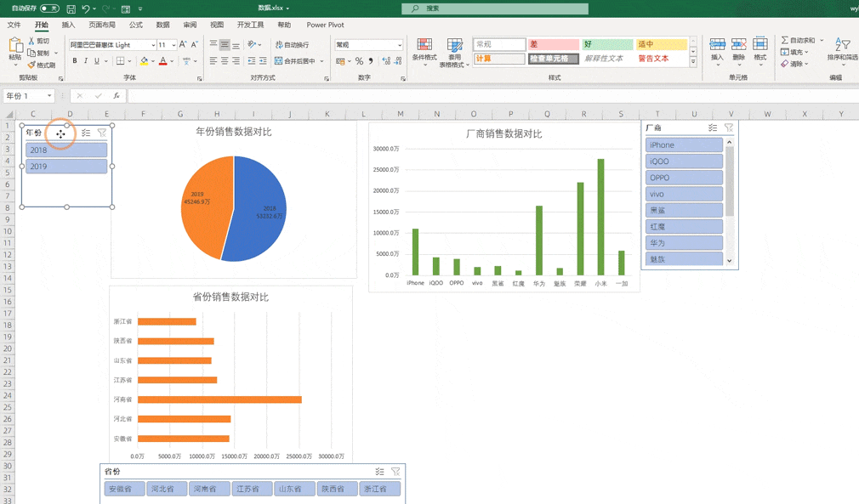Click the Format Painter brush icon
This screenshot has height=504, width=859.
(x=31, y=65)
